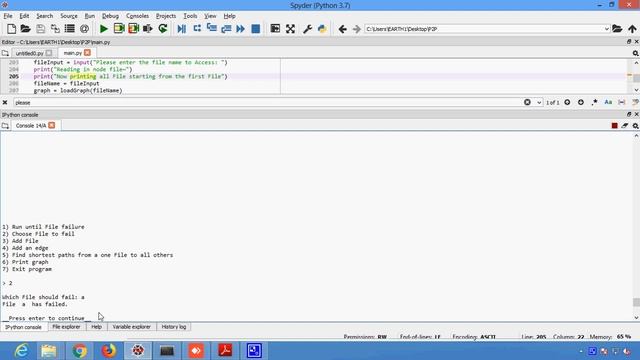640x360 pixels.
Task: Find the next search match
Action: point(581,102)
